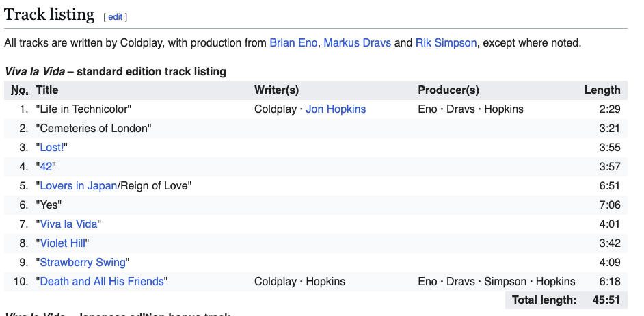
Task: Click the 45:51 total length value
Action: tap(606, 300)
